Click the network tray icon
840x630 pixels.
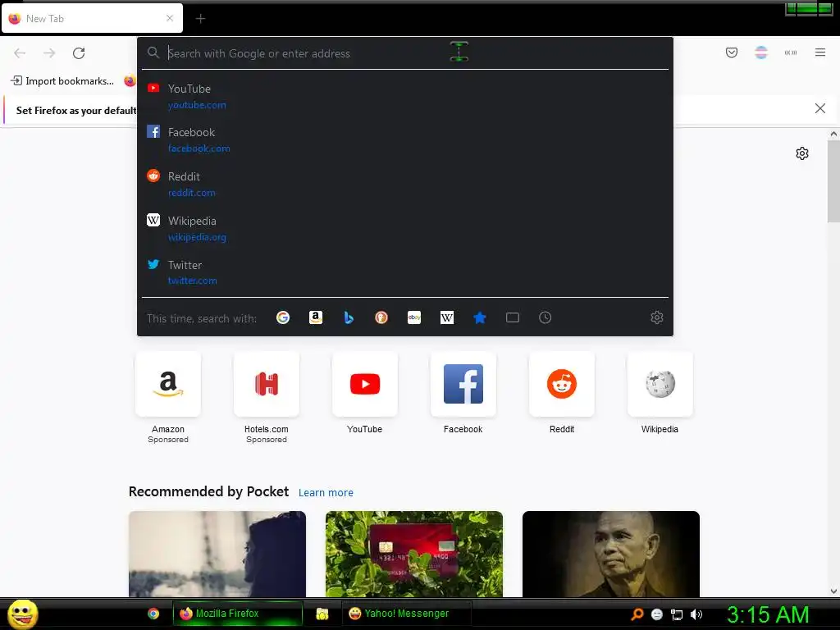[x=677, y=614]
